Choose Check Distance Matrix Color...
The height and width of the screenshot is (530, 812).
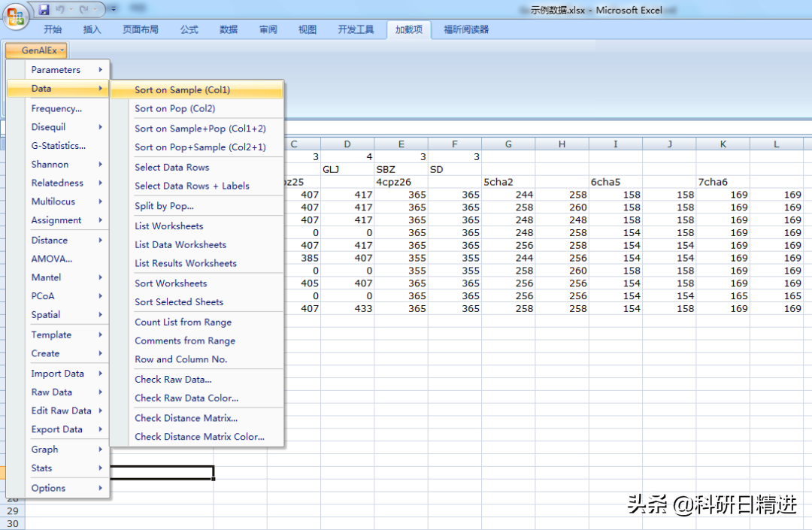coord(197,437)
